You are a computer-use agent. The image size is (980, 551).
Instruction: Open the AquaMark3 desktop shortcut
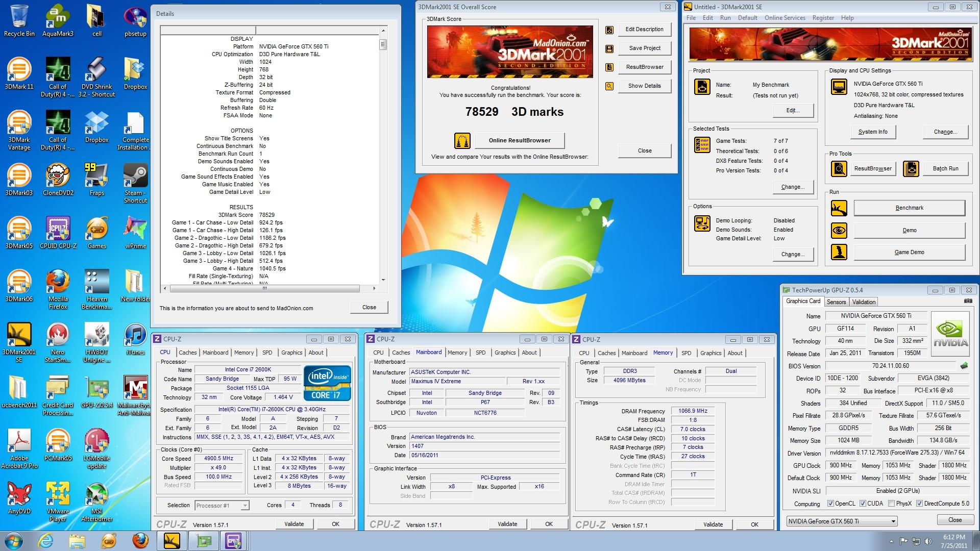pyautogui.click(x=58, y=21)
